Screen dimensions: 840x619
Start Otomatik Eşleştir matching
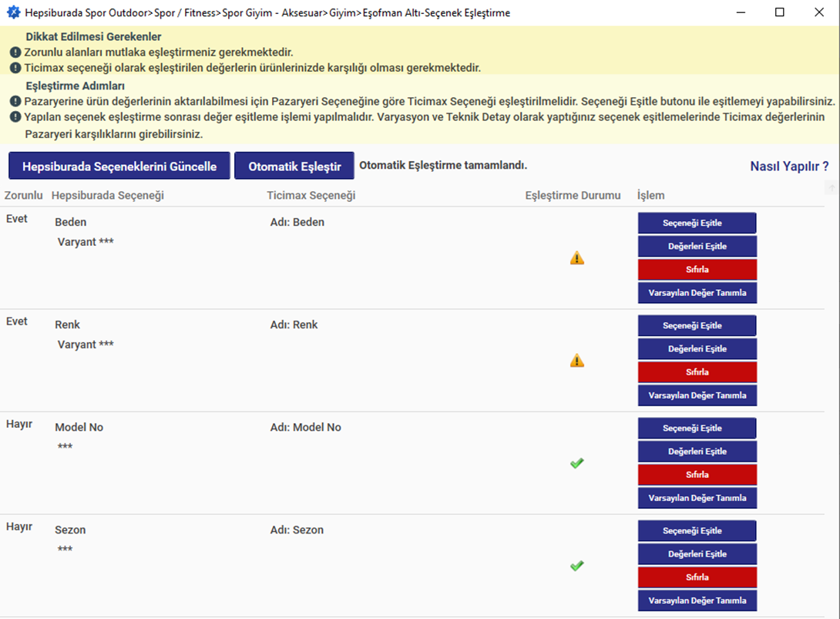(294, 167)
